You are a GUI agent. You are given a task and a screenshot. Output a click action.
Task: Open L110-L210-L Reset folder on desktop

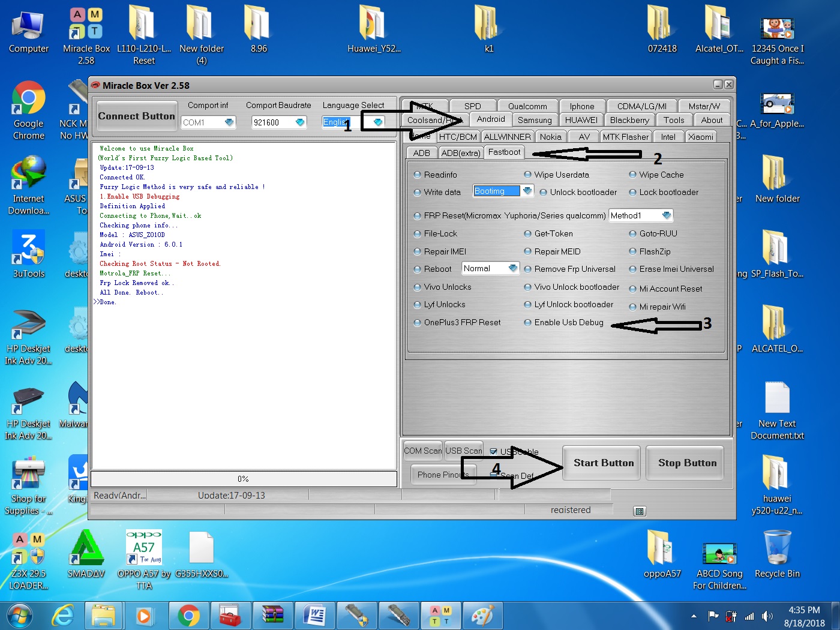[143, 36]
